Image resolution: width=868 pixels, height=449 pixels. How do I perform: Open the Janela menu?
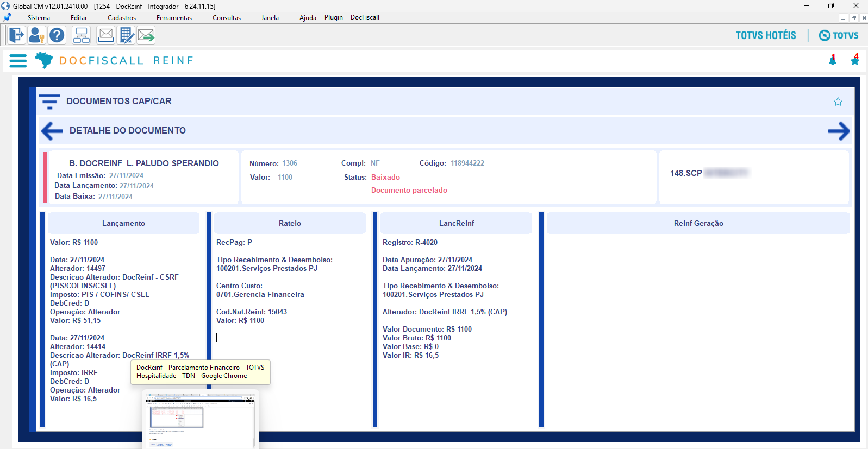coord(270,18)
